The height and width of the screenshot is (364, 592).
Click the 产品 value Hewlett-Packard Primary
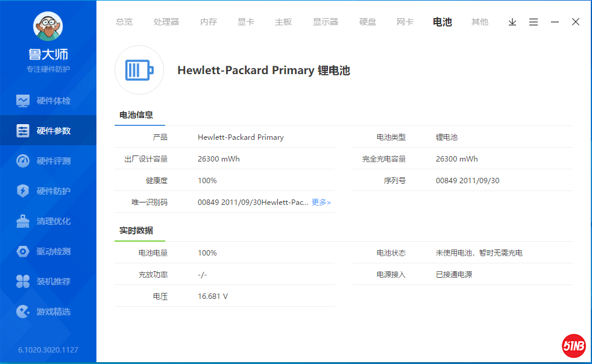[241, 137]
